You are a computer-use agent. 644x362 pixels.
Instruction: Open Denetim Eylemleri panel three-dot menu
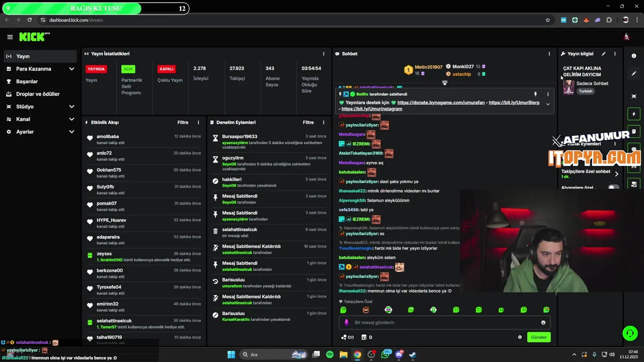[x=324, y=123]
